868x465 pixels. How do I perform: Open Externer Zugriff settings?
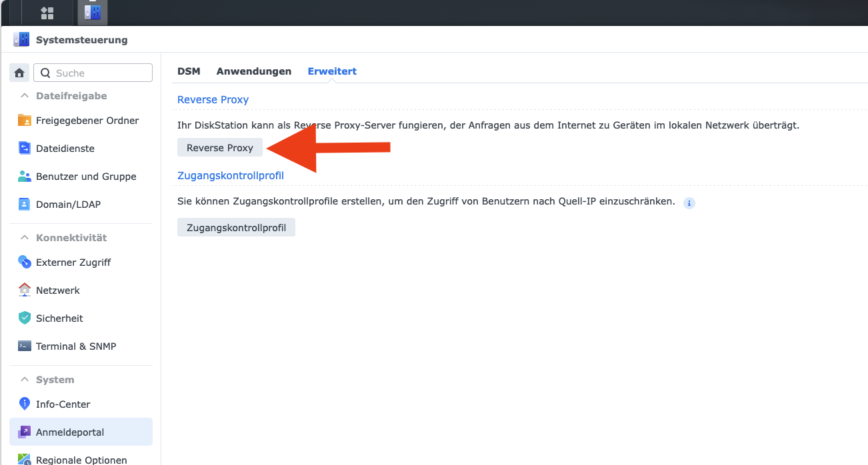(81, 262)
